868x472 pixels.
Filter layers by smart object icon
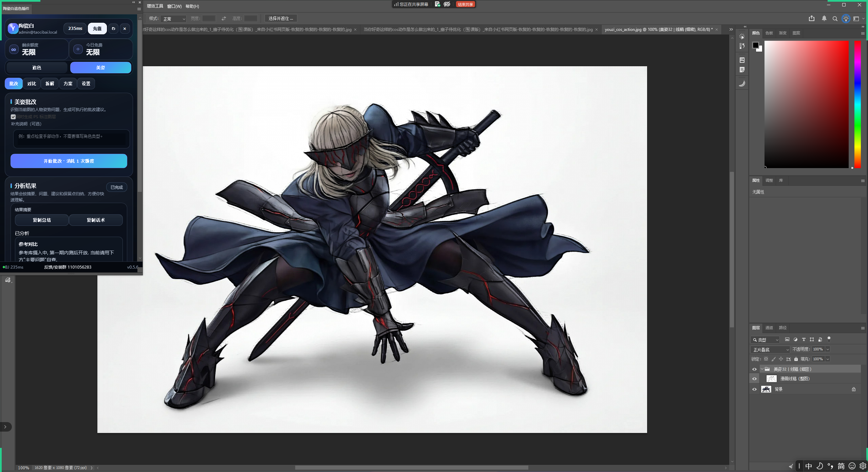[x=820, y=339]
